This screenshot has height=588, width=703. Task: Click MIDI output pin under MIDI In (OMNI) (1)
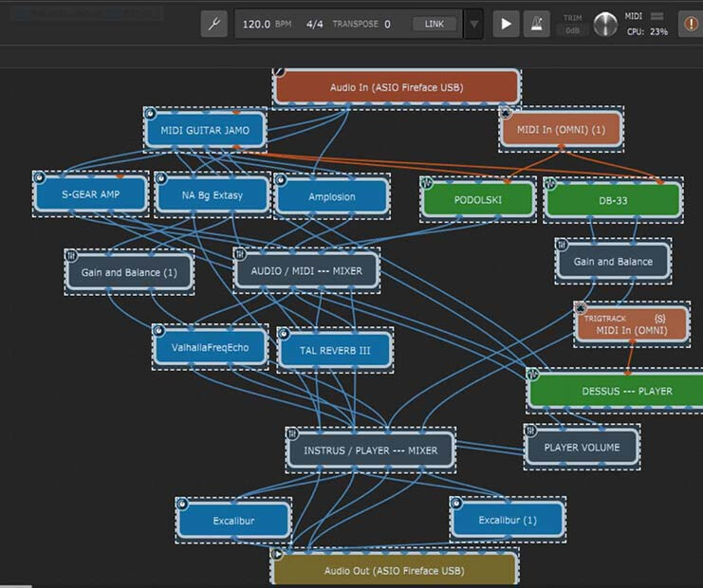[x=561, y=146]
